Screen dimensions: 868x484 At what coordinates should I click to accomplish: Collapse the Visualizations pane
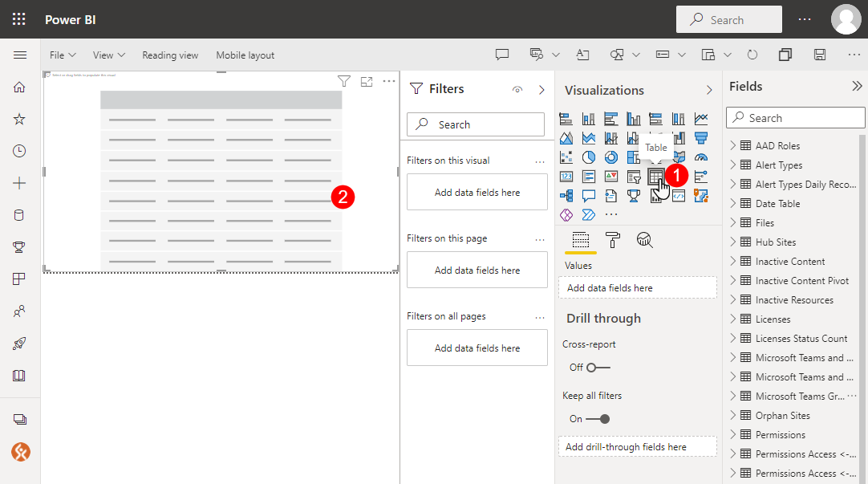(709, 90)
